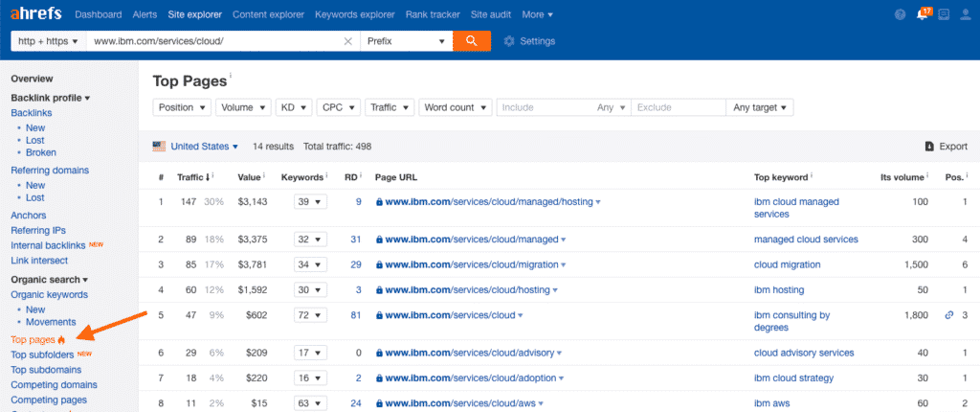Screen dimensions: 980x412
Task: Open Alerts in top navigation
Action: tap(145, 14)
